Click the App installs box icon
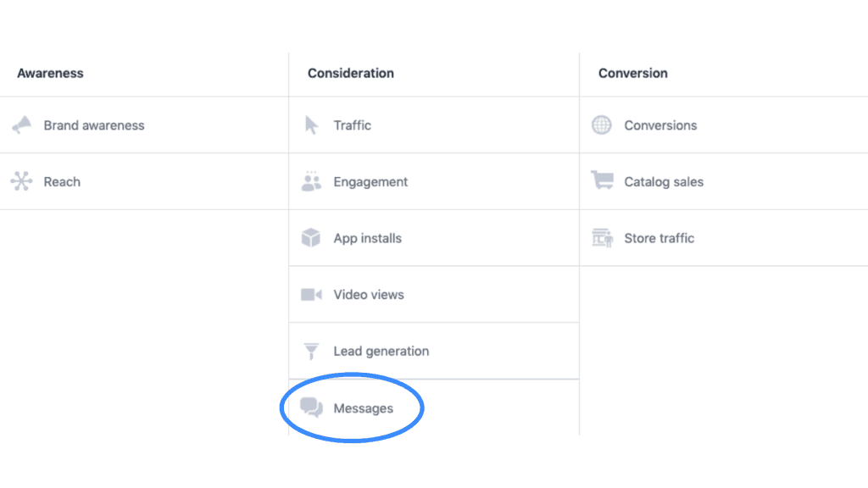This screenshot has height=488, width=868. tap(311, 238)
